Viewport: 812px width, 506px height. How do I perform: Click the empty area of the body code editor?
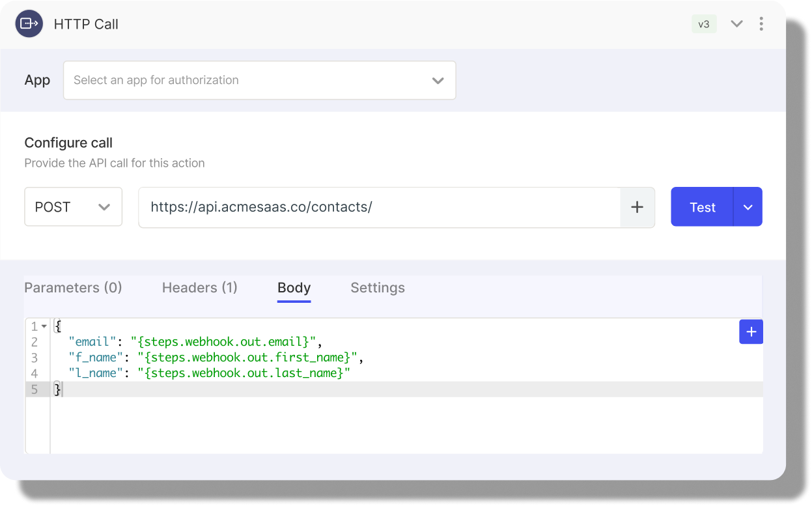(x=406, y=425)
